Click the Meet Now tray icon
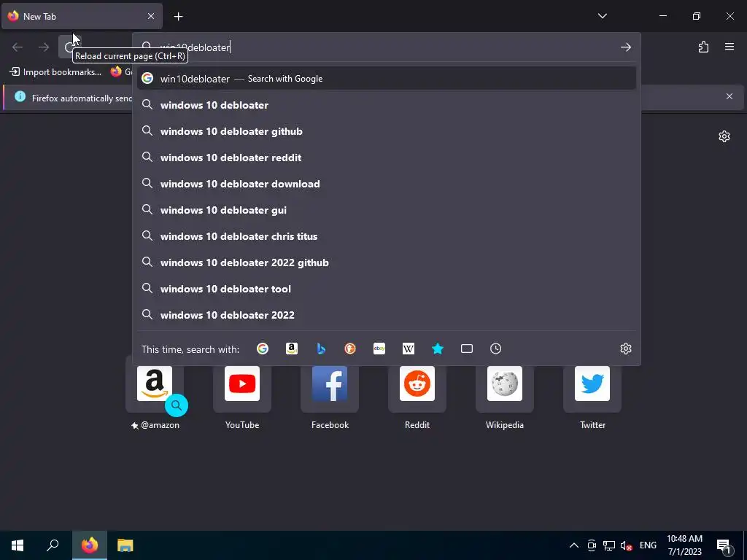This screenshot has width=747, height=560. pyautogui.click(x=592, y=545)
